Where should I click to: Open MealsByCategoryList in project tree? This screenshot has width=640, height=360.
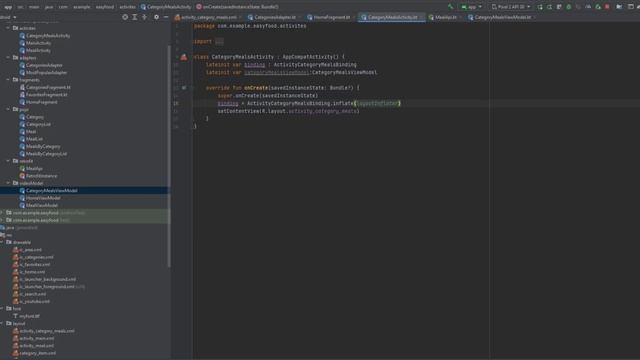coord(43,154)
